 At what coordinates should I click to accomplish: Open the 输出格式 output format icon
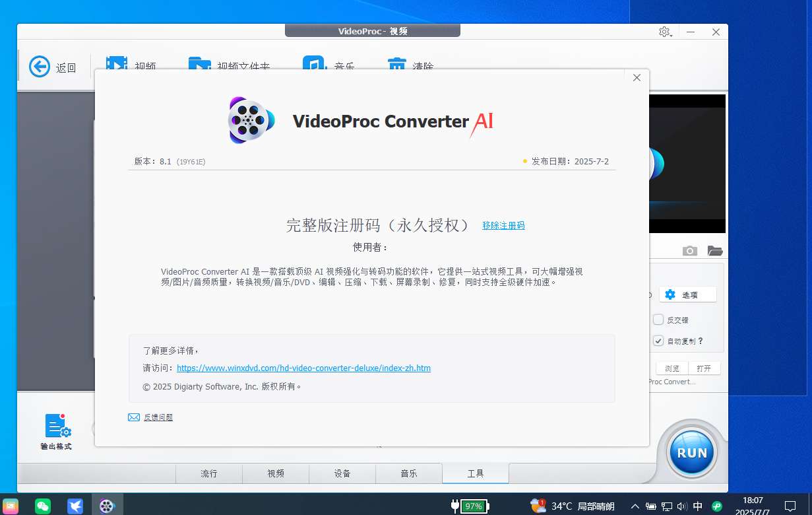pos(57,427)
